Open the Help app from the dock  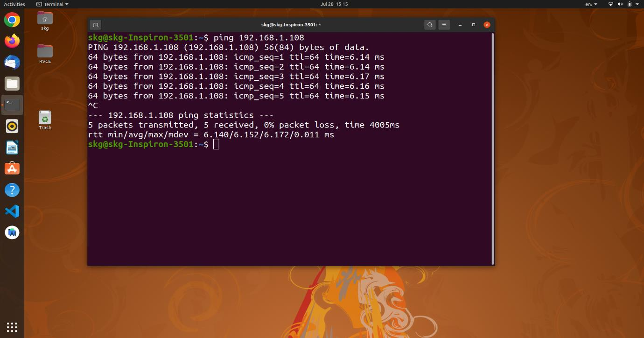coord(12,190)
